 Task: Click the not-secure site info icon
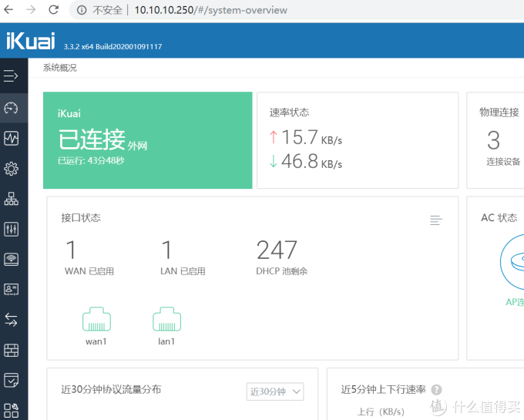[82, 10]
